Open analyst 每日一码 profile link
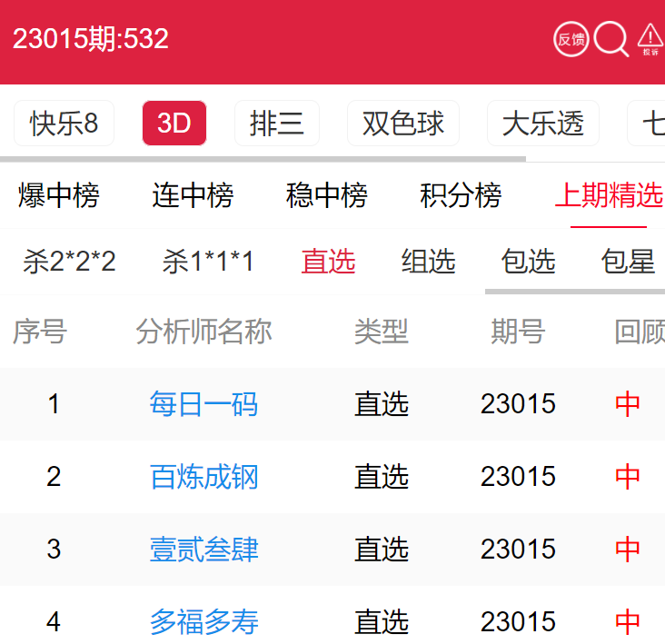The height and width of the screenshot is (644, 665). [x=203, y=404]
